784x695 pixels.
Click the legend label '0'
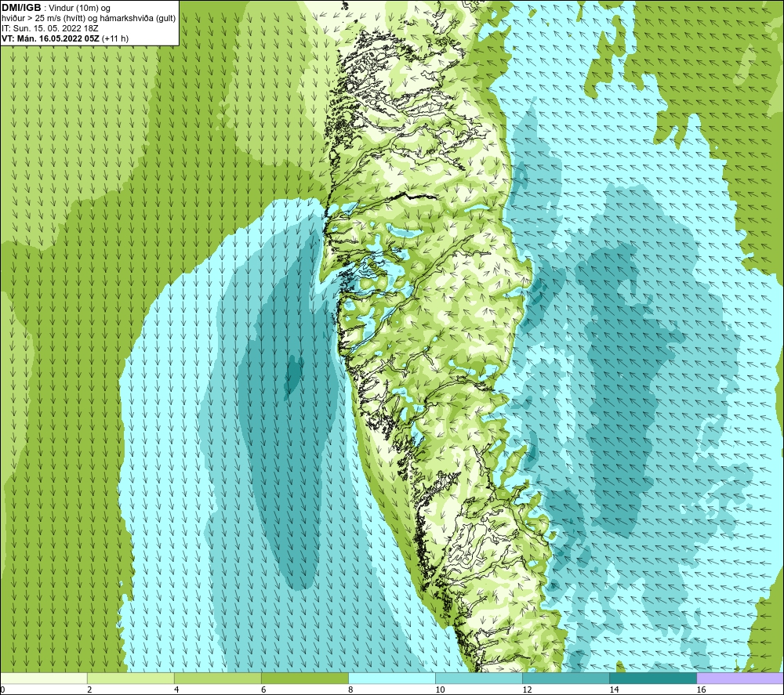coord(3,690)
